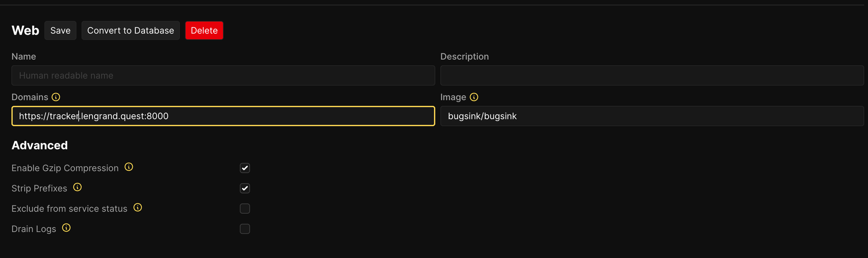Click the red Delete button

coord(204,30)
